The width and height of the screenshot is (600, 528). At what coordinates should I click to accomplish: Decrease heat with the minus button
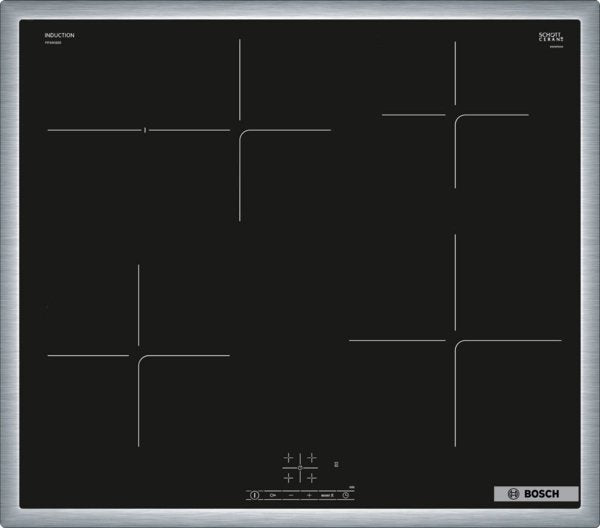290,494
